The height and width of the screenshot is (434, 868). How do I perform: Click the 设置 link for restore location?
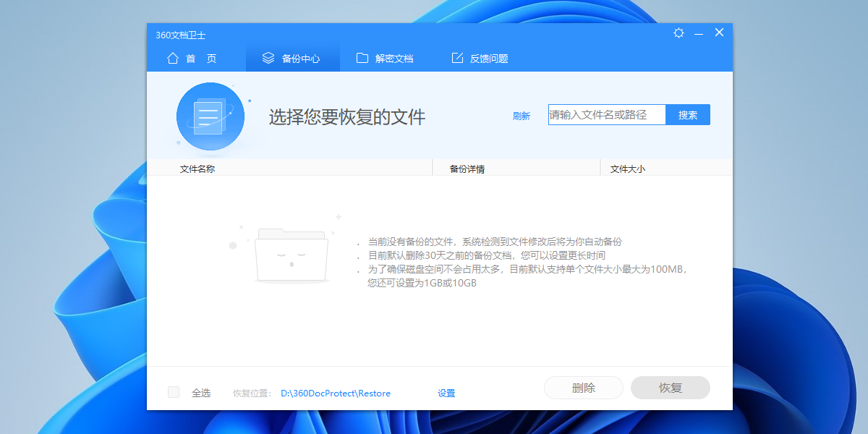(x=446, y=393)
